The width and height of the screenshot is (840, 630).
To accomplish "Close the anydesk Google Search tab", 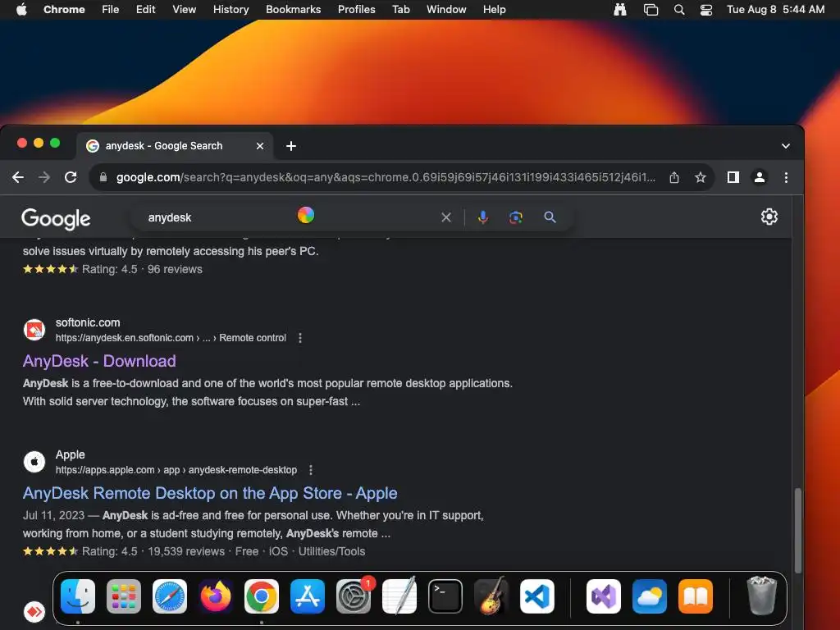I will (x=260, y=146).
